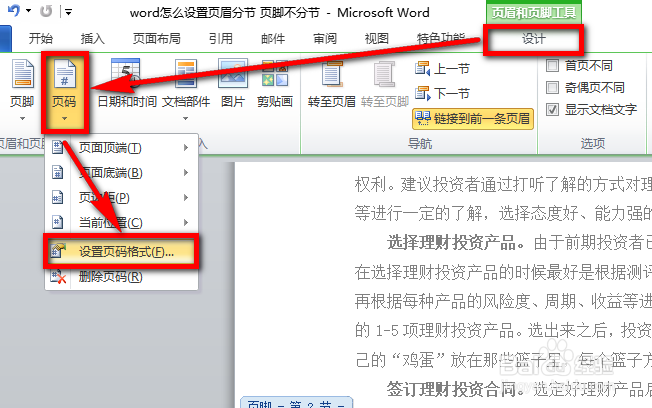652x408 pixels.
Task: Expand the 页码 dropdown arrow
Action: 64,119
